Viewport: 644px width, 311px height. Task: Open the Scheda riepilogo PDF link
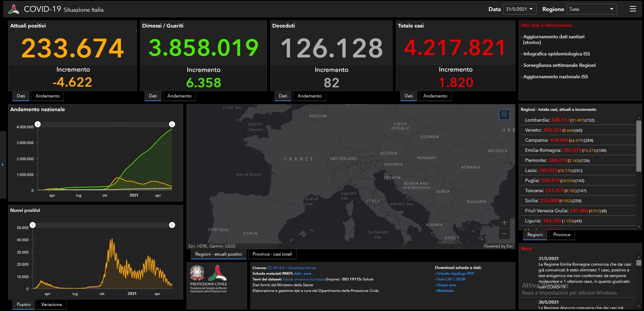click(455, 273)
